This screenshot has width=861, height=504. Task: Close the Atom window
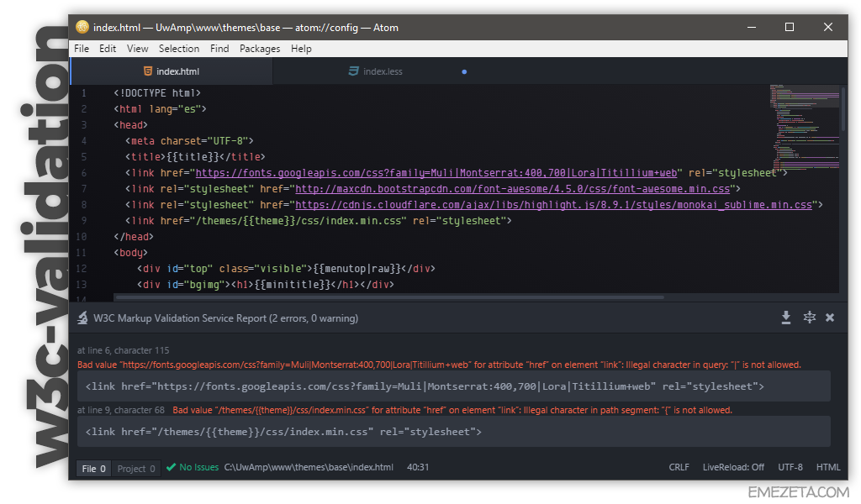[828, 27]
